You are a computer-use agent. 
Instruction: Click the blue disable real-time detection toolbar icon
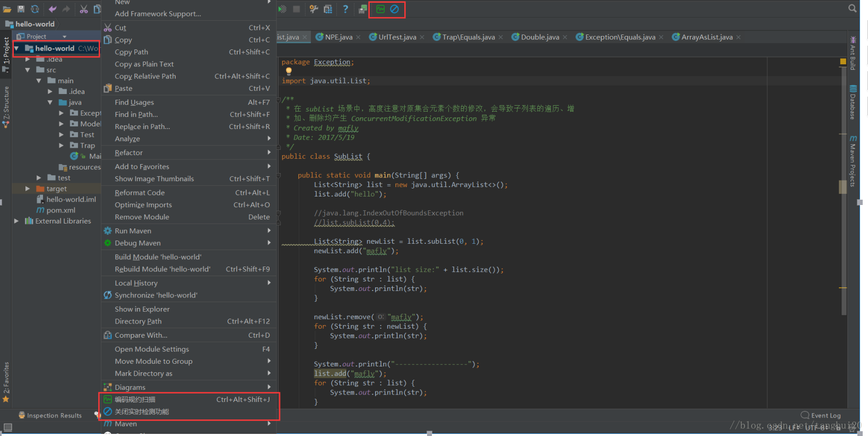point(394,9)
